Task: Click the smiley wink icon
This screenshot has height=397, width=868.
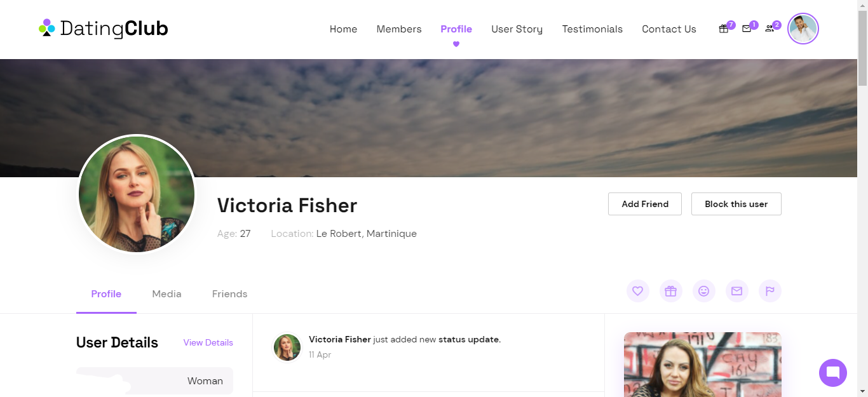Action: pos(703,291)
